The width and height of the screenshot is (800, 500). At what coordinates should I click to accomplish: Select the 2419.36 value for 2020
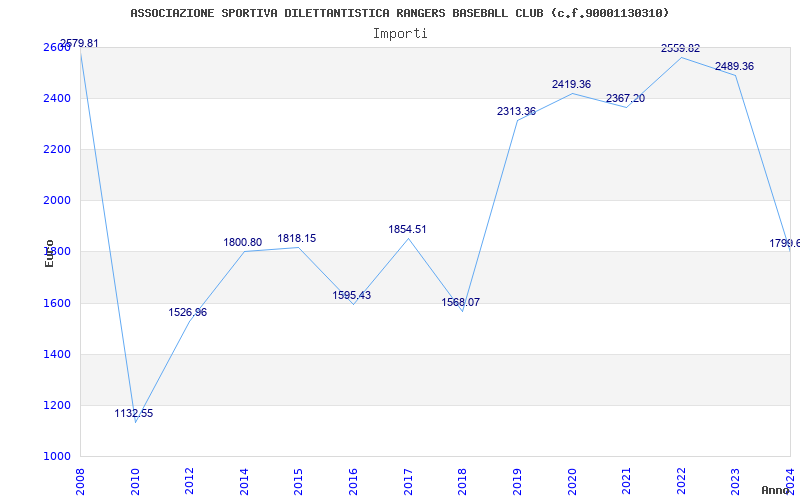point(571,84)
